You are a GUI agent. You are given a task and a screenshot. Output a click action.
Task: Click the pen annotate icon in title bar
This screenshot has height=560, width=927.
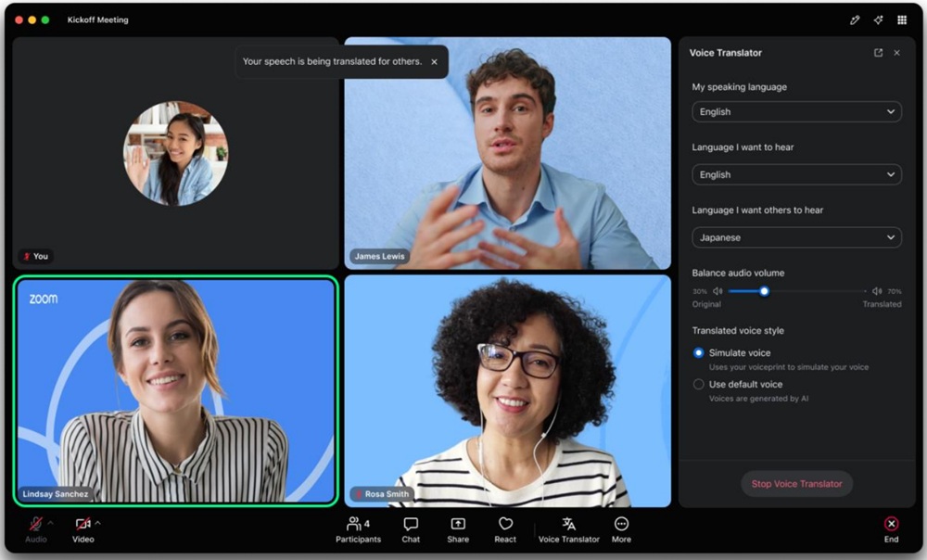pyautogui.click(x=855, y=20)
